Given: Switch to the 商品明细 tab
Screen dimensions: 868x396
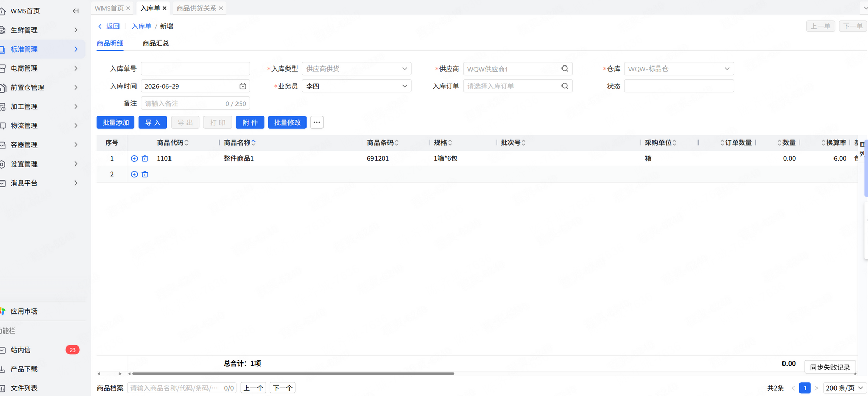Looking at the screenshot, I should point(110,43).
